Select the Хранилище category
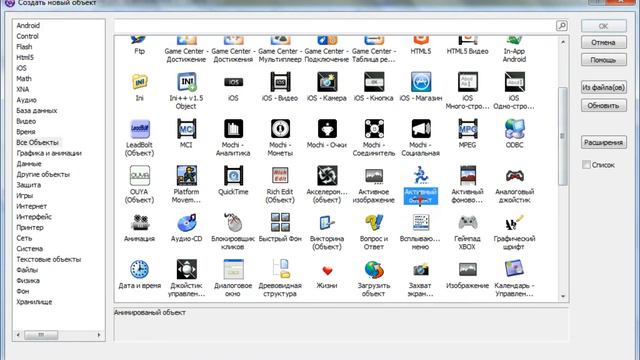640x360 pixels. 34,302
